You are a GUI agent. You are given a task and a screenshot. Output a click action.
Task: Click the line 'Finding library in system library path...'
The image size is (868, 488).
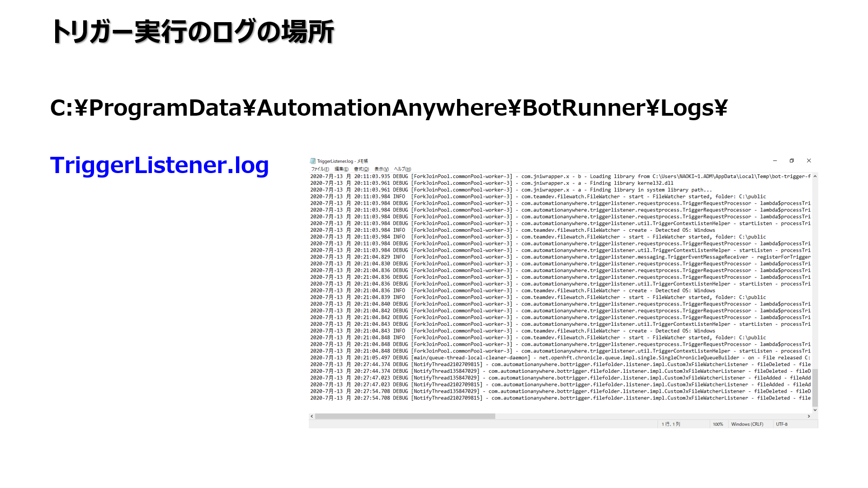tap(511, 190)
